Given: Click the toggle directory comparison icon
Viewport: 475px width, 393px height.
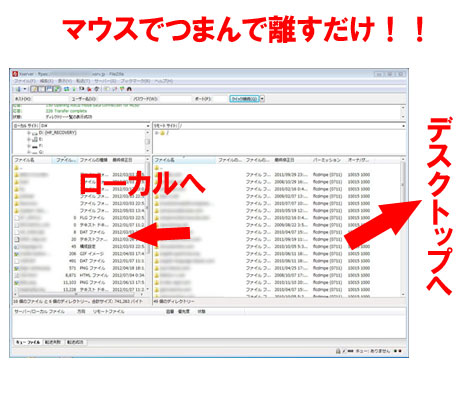Looking at the screenshot, I should (114, 89).
